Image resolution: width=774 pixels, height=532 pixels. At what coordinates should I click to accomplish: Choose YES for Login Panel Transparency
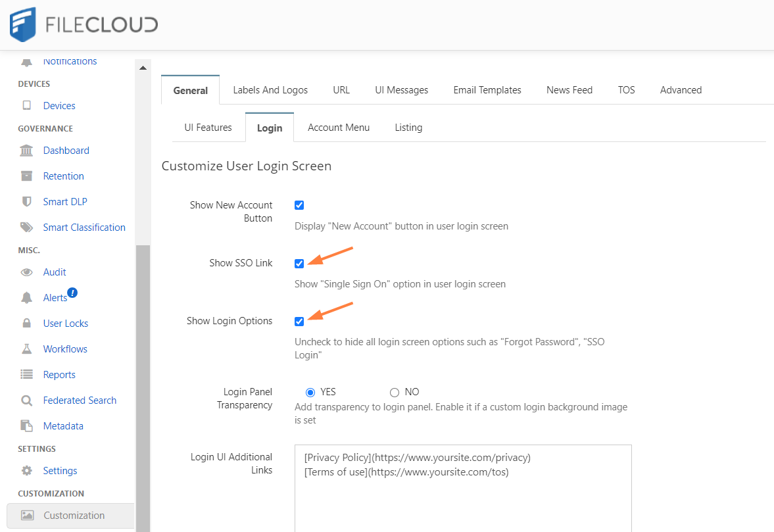(310, 393)
